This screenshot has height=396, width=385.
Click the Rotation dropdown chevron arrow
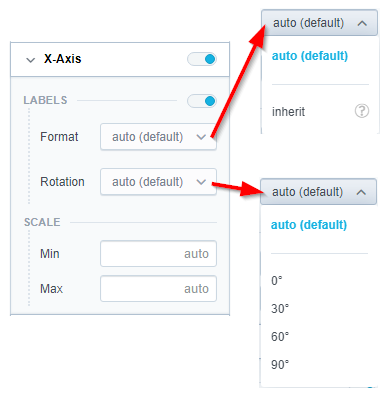[x=201, y=182]
